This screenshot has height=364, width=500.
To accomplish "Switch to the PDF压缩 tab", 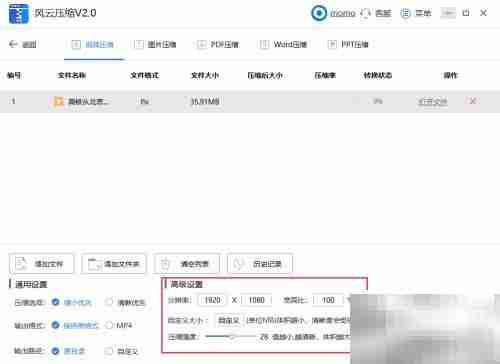I will tap(218, 44).
